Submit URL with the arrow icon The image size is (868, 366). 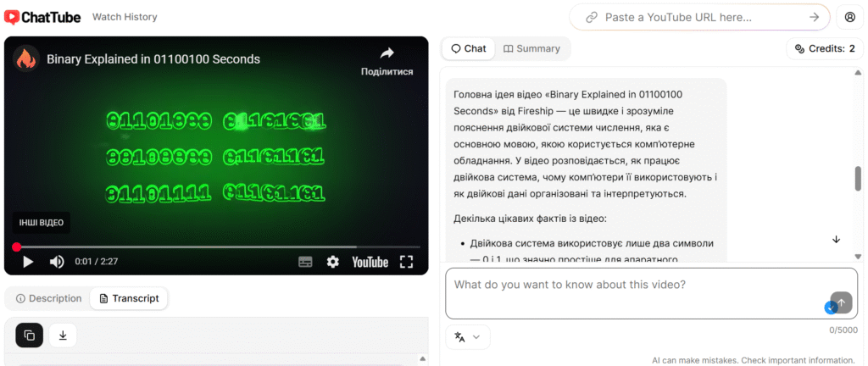pos(814,17)
